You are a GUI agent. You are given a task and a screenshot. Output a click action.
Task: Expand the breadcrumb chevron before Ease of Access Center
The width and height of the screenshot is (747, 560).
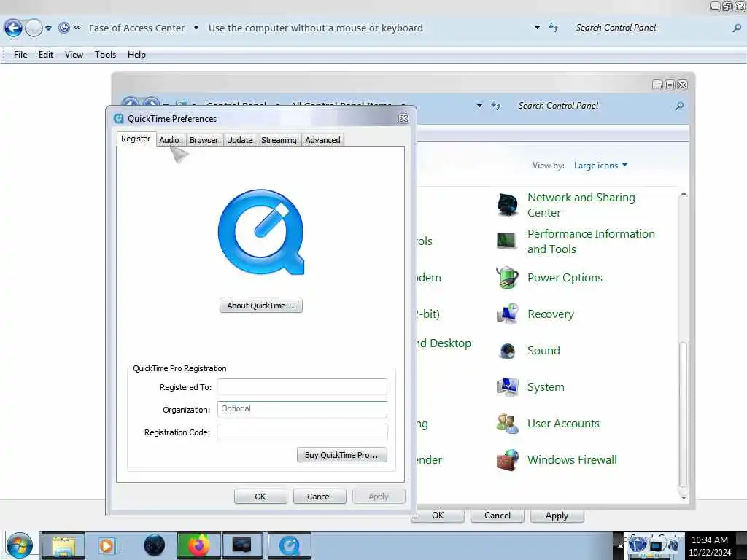click(77, 28)
